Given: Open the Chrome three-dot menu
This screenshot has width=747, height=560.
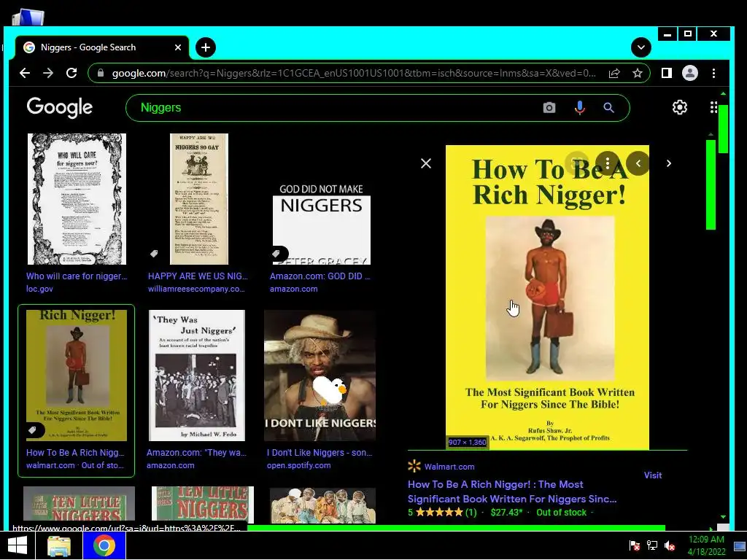Looking at the screenshot, I should click(x=713, y=73).
